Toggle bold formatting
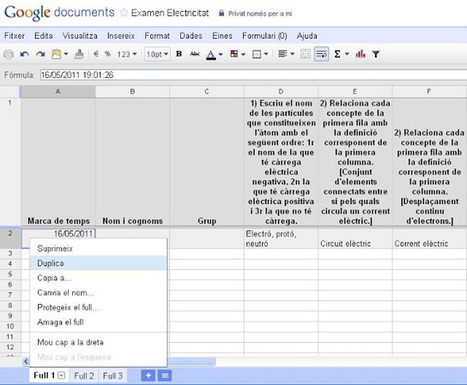 coord(179,54)
